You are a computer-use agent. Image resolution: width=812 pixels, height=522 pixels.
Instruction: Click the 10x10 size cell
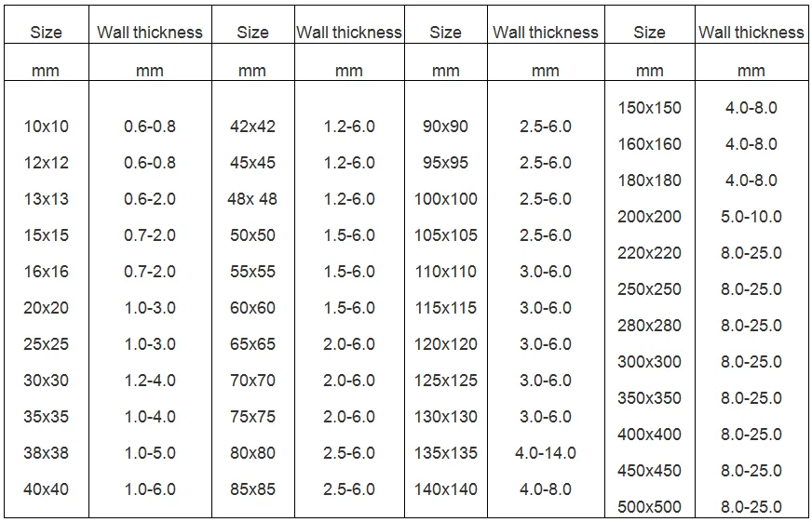(46, 127)
